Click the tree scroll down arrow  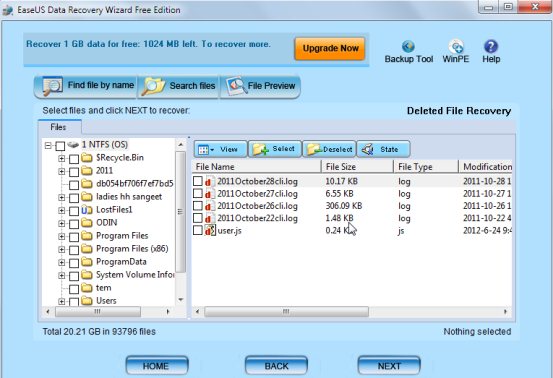(x=181, y=300)
